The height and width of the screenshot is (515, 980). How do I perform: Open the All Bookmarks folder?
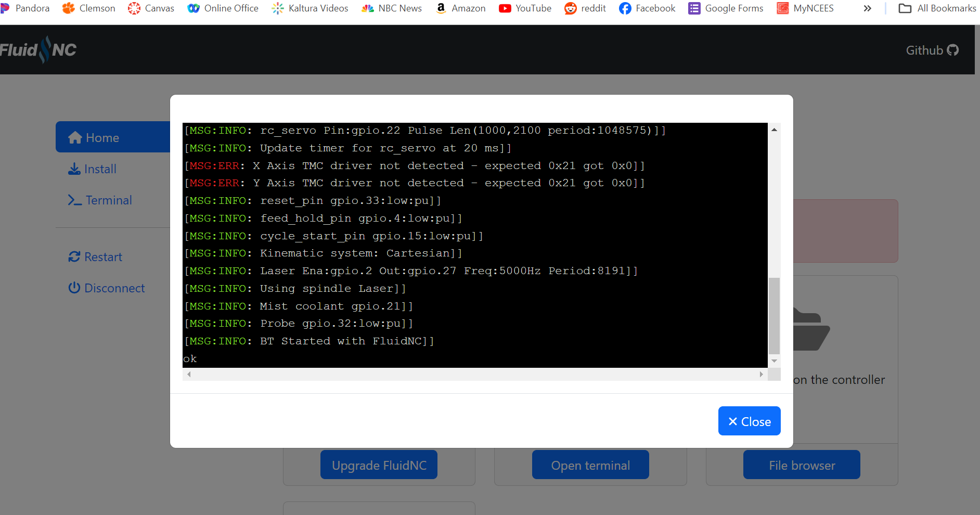(x=937, y=8)
